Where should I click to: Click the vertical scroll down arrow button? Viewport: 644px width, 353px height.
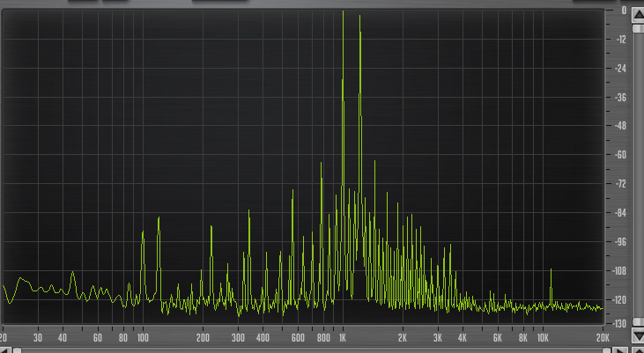click(638, 335)
